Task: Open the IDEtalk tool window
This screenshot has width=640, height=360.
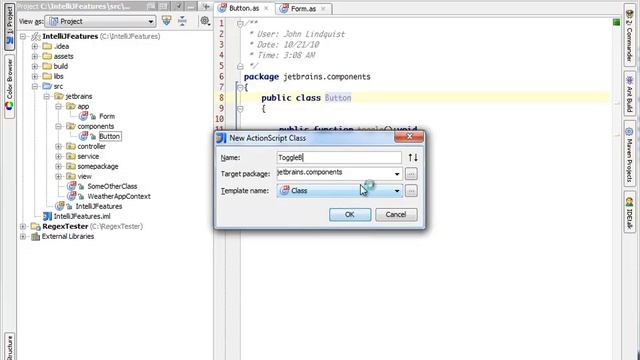Action: point(629,213)
